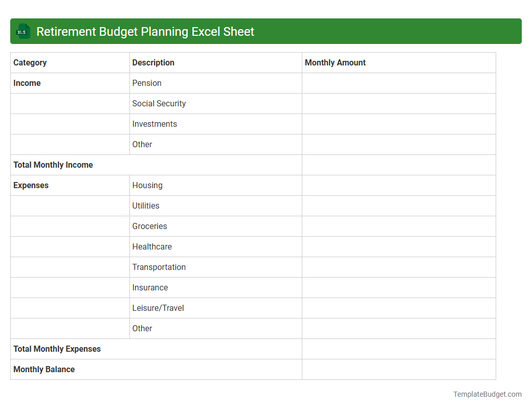Click the Total Monthly Expenses label
This screenshot has height=409, width=532.
57,349
